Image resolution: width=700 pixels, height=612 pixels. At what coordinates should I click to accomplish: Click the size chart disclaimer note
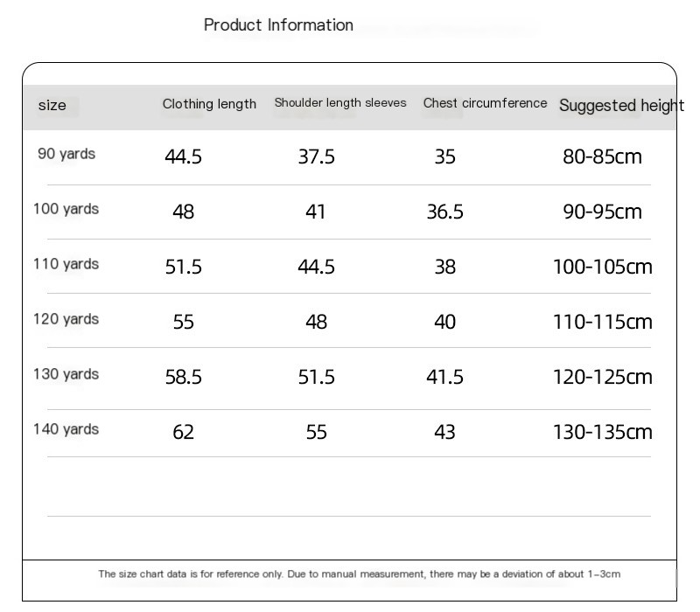coord(359,574)
